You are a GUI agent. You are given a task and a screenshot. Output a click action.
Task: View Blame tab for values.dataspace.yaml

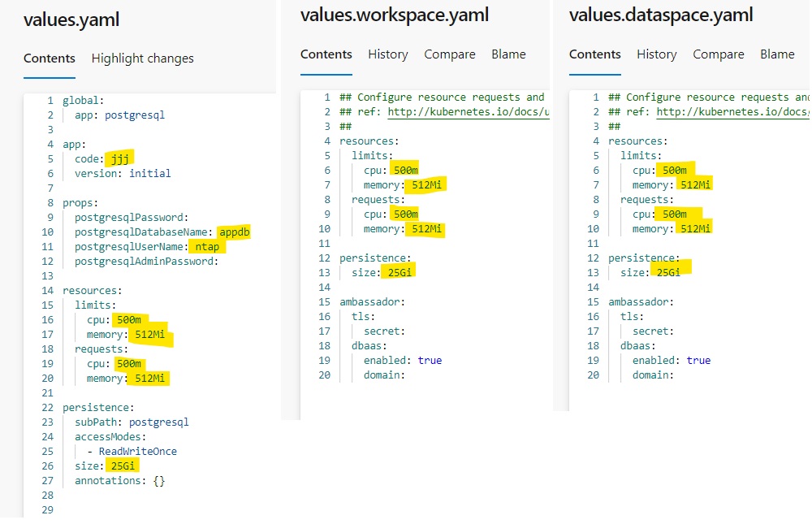pyautogui.click(x=777, y=54)
